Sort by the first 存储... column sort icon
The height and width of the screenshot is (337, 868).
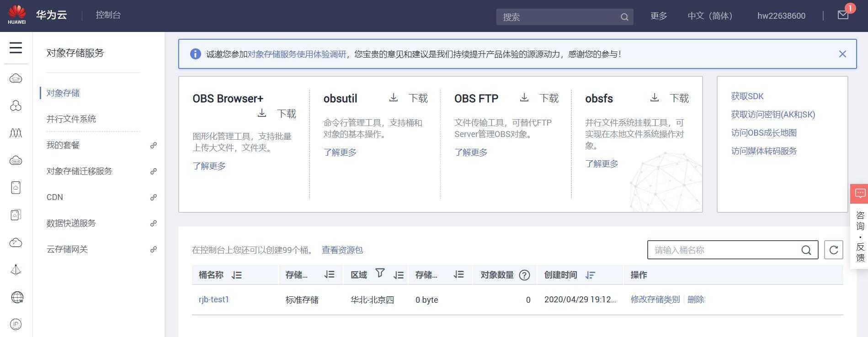click(x=329, y=274)
